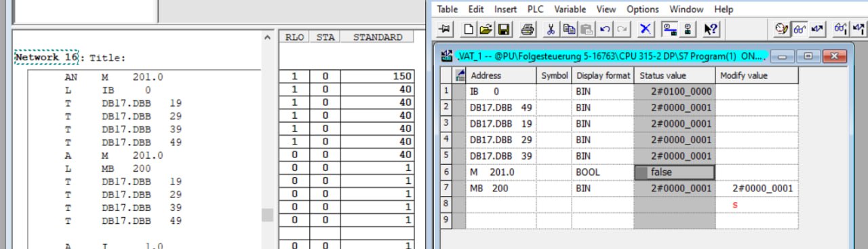Open the PLC menu
The width and height of the screenshot is (868, 249).
pyautogui.click(x=536, y=9)
